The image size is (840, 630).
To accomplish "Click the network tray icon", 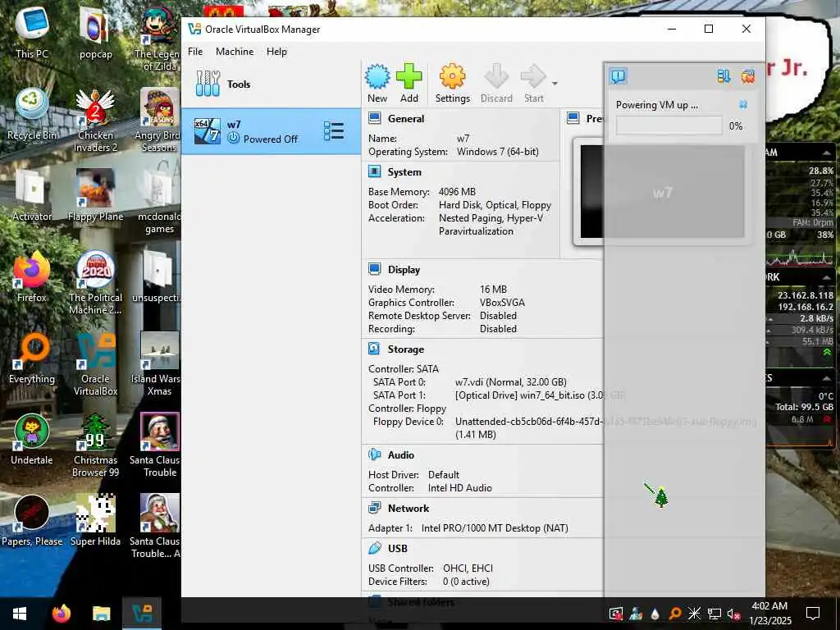I will 714,614.
